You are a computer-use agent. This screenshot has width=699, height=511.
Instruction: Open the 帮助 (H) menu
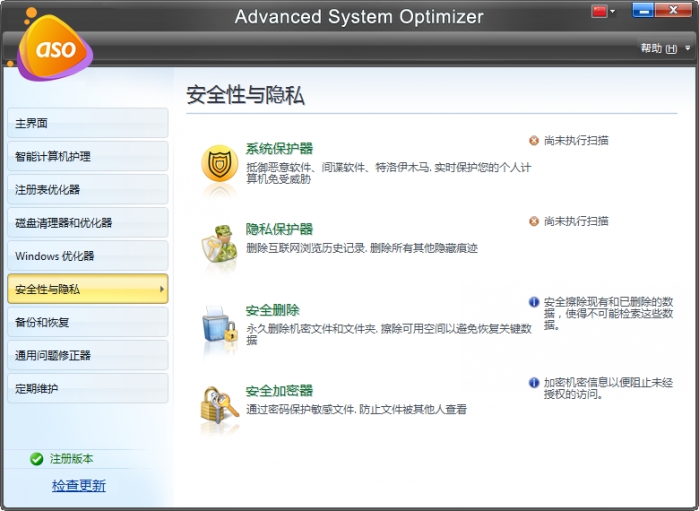[659, 48]
